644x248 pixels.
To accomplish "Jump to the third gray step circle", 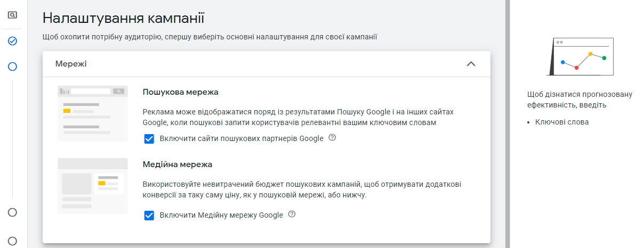I will point(13,212).
